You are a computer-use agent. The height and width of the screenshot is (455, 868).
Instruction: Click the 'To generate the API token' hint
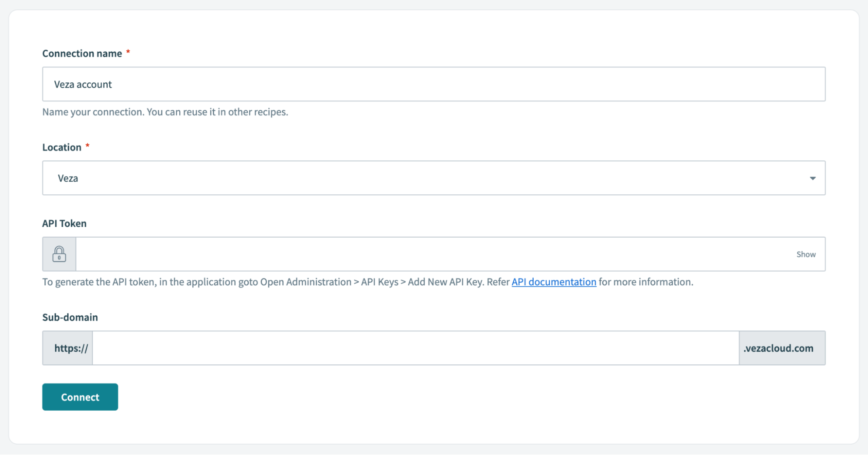click(261, 282)
